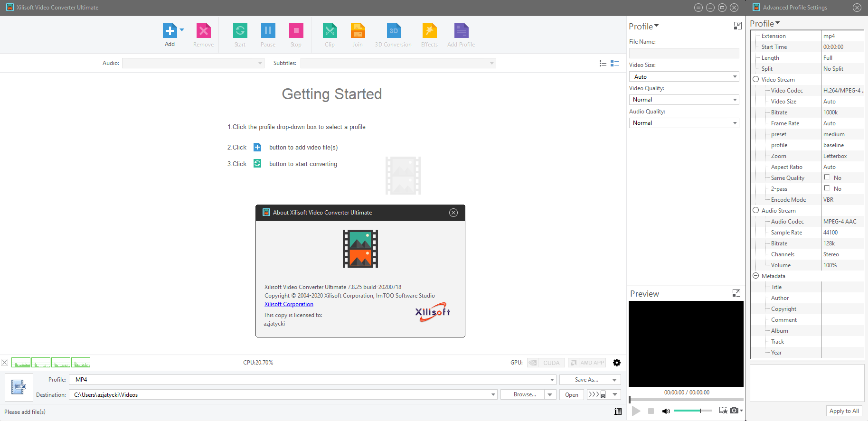The image size is (868, 421).
Task: Click the snapshot folder settings icon
Action: coord(723,411)
